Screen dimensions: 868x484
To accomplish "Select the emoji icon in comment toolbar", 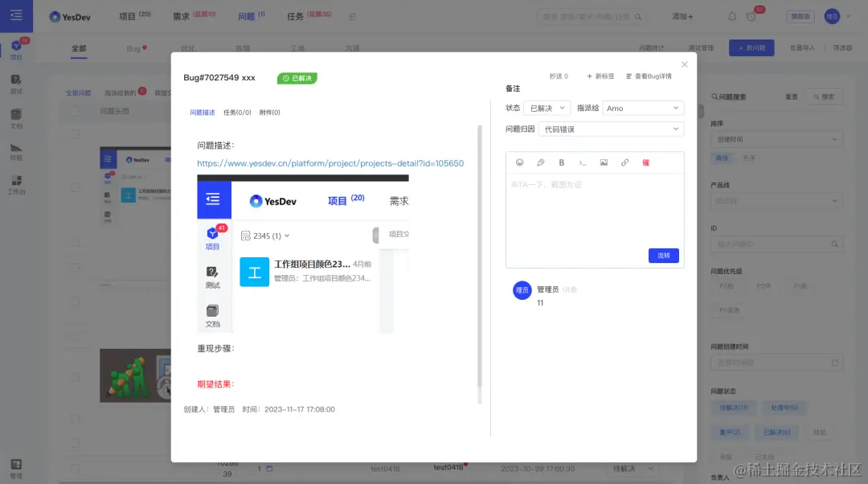I will click(519, 162).
